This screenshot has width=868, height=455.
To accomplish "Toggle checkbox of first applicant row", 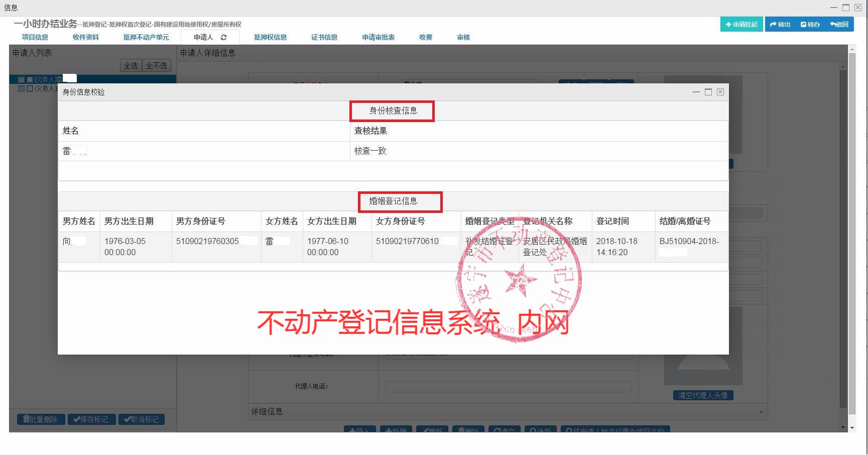I will coord(30,79).
